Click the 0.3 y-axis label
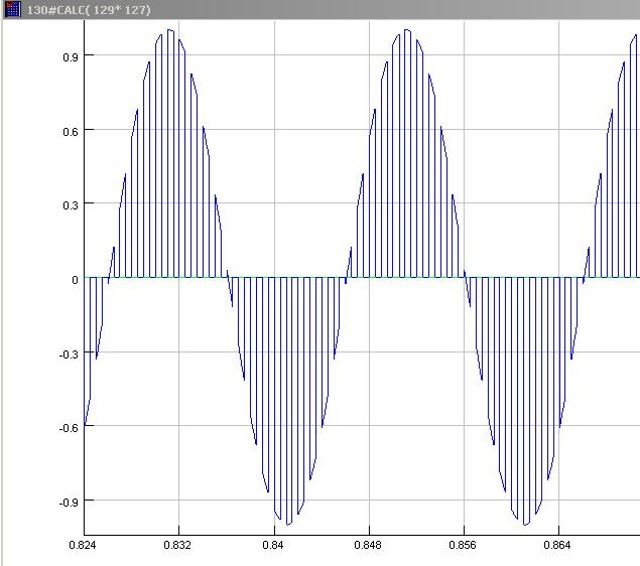Screen dimensions: 640x566 (x=70, y=205)
